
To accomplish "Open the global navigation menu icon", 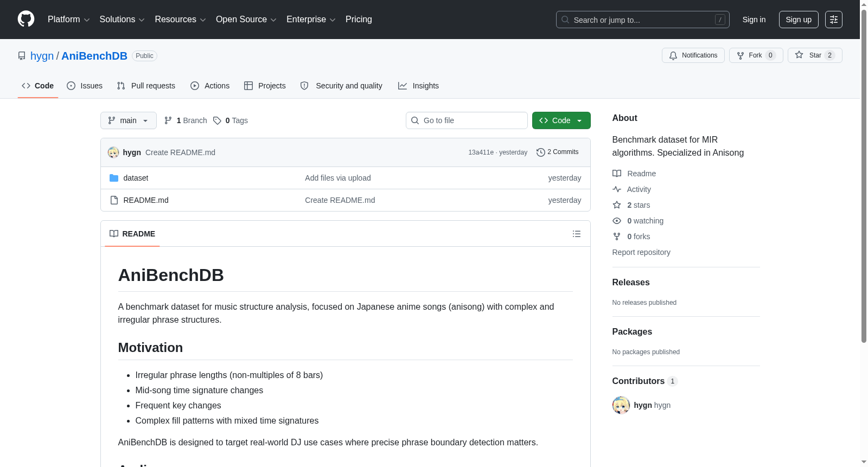I will click(x=834, y=20).
